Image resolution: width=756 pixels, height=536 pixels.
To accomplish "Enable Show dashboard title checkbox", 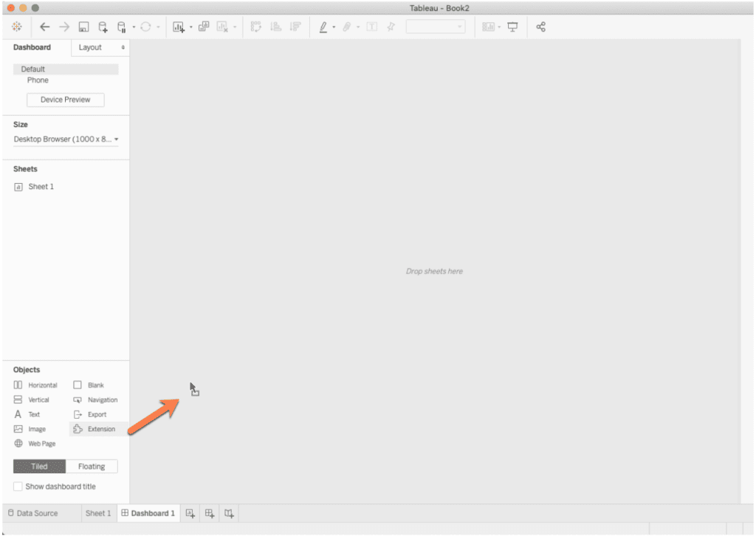I will tap(18, 487).
